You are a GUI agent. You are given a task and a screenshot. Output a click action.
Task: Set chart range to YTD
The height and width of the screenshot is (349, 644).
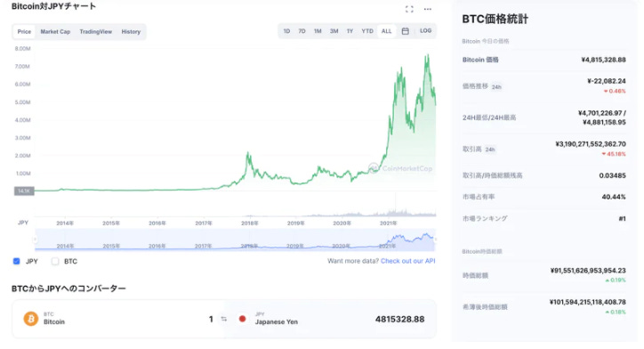[x=367, y=31]
